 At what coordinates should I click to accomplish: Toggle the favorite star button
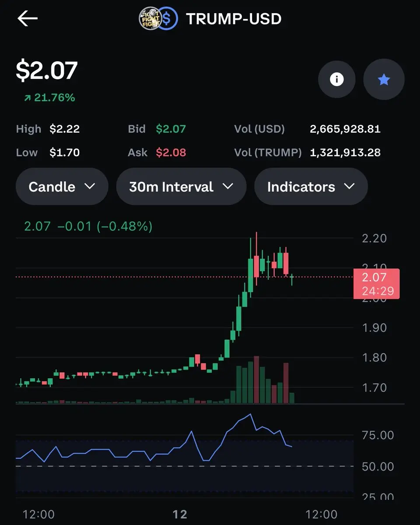point(384,79)
